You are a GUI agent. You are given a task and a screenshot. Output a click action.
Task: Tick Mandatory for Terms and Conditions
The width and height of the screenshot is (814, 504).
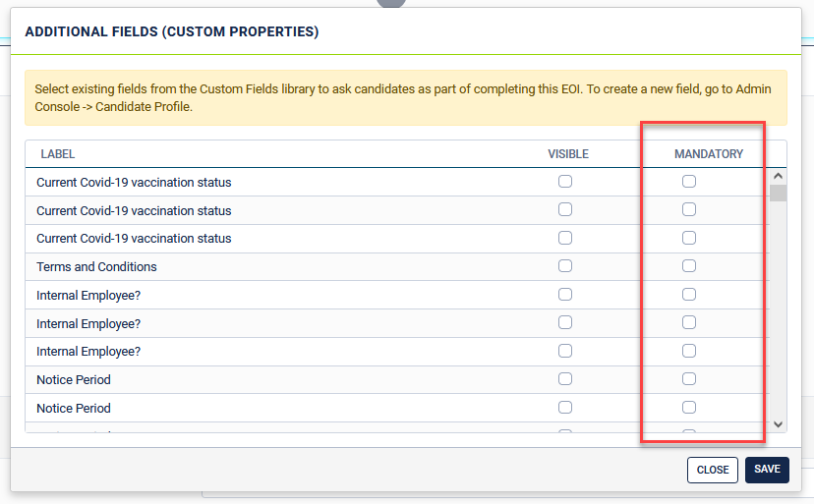click(689, 266)
